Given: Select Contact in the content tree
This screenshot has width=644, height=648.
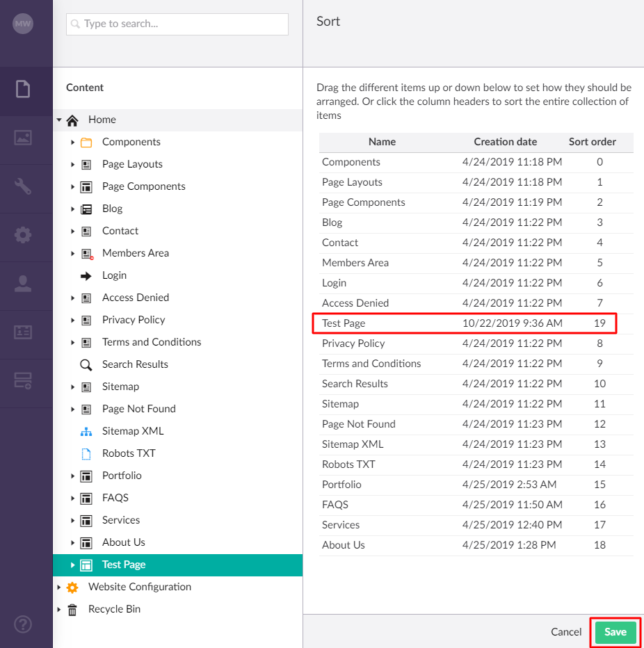Looking at the screenshot, I should (120, 231).
